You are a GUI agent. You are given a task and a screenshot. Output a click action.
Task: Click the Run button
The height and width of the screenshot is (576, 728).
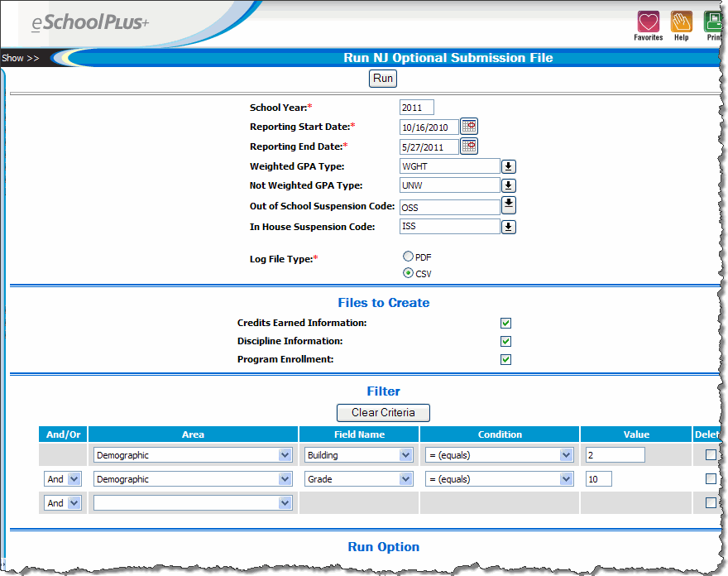pyautogui.click(x=382, y=79)
